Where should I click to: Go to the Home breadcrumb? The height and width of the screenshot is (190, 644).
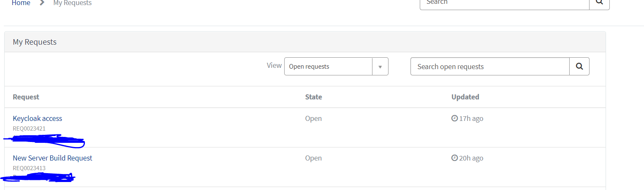pyautogui.click(x=21, y=3)
